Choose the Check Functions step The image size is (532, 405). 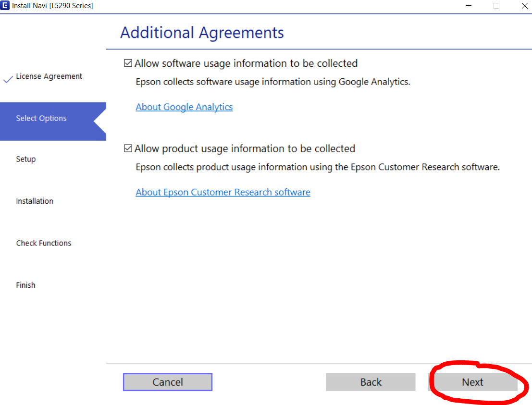(44, 243)
